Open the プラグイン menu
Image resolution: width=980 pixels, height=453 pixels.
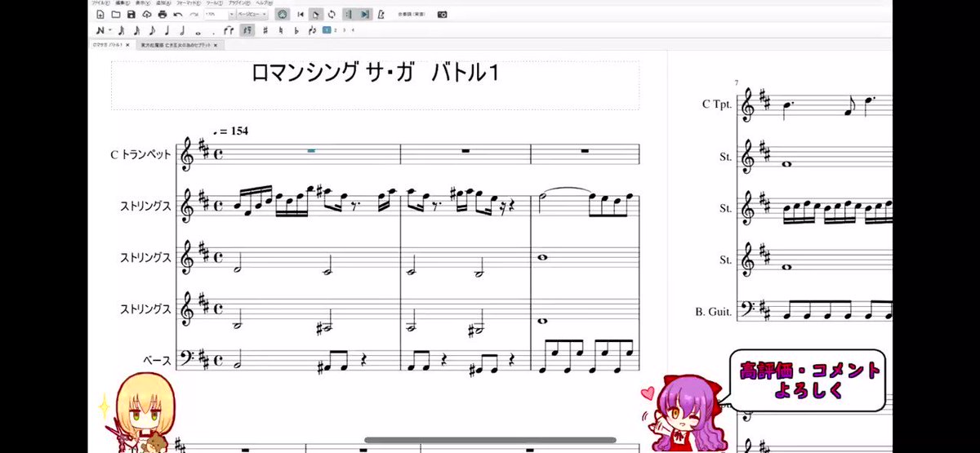239,3
